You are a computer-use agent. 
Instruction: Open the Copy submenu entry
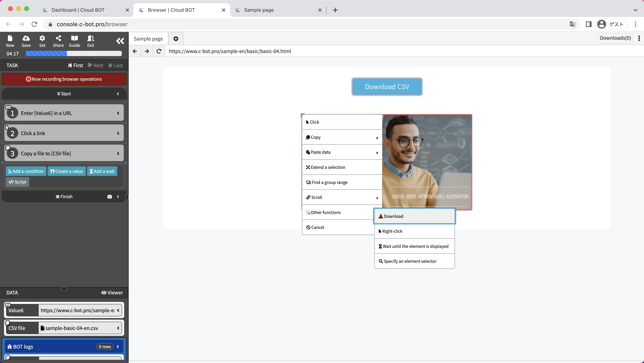[x=342, y=137]
